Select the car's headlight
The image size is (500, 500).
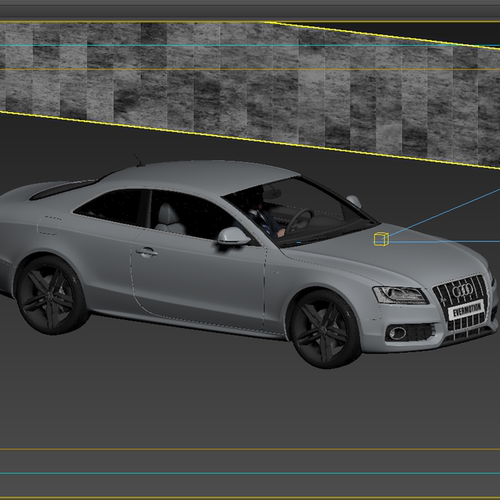coord(400,295)
